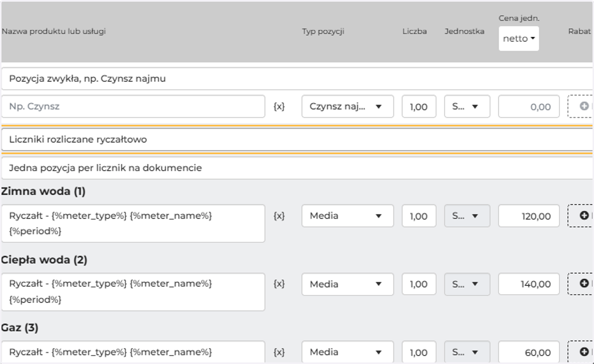
Task: Click the Typ pozycji column header
Action: click(x=323, y=32)
